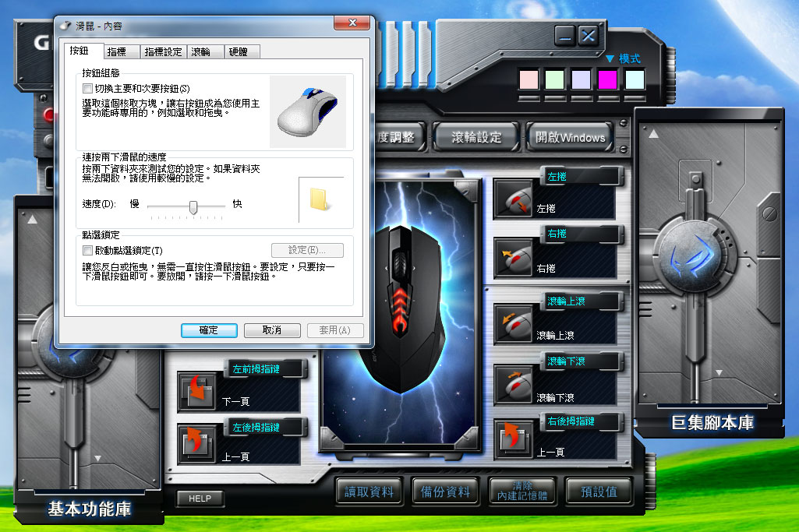Viewport: 799px width, 532px height.
Task: Click the 取消 cancel button
Action: coord(272,330)
